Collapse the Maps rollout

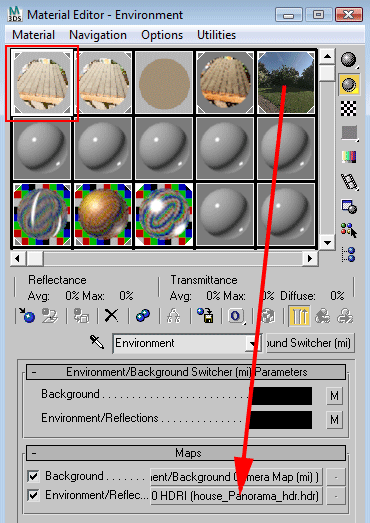[186, 453]
